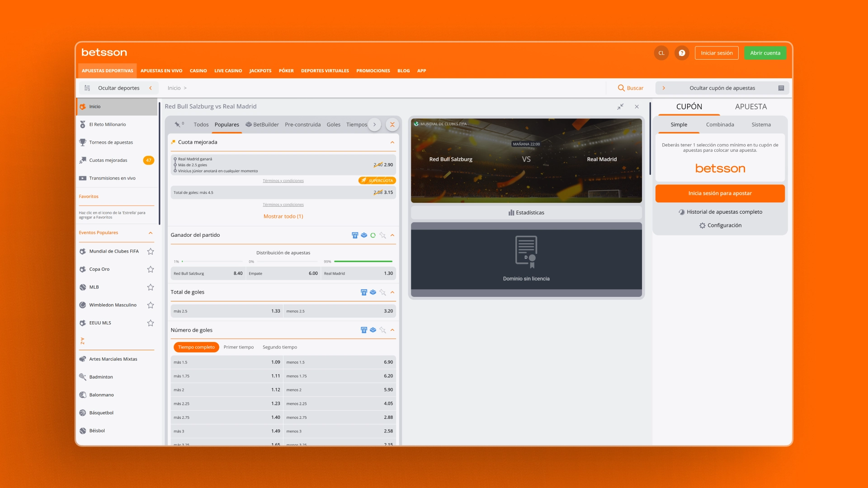Pin the Número de goles market
The height and width of the screenshot is (488, 868).
[x=382, y=330]
